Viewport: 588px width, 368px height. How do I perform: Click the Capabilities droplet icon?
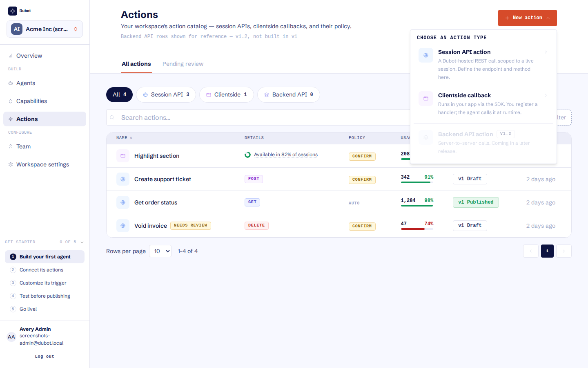coord(11,101)
